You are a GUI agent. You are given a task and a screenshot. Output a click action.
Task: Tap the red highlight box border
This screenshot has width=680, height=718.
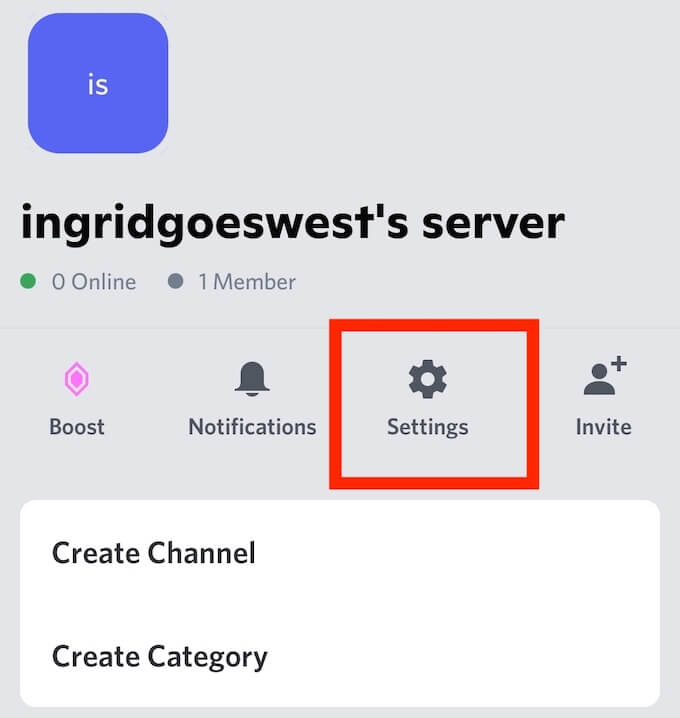(434, 325)
